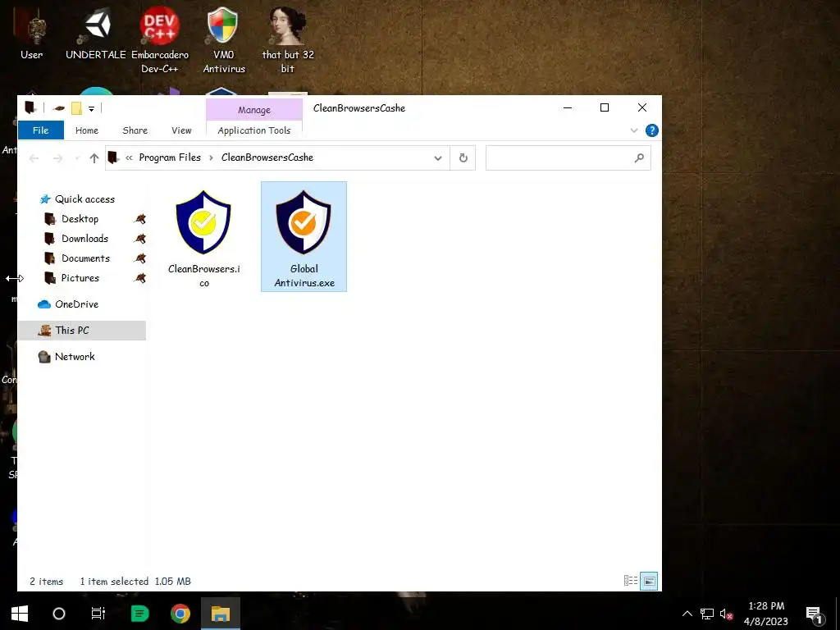Open the recent locations dropdown
Viewport: 840px width, 630px height.
77,158
